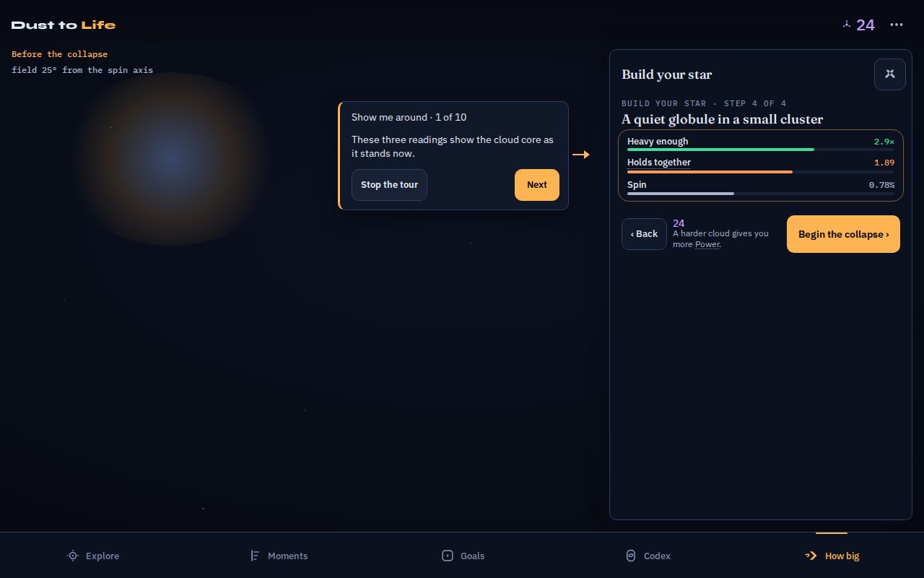Click the glowing cloud core in the scene

171,159
